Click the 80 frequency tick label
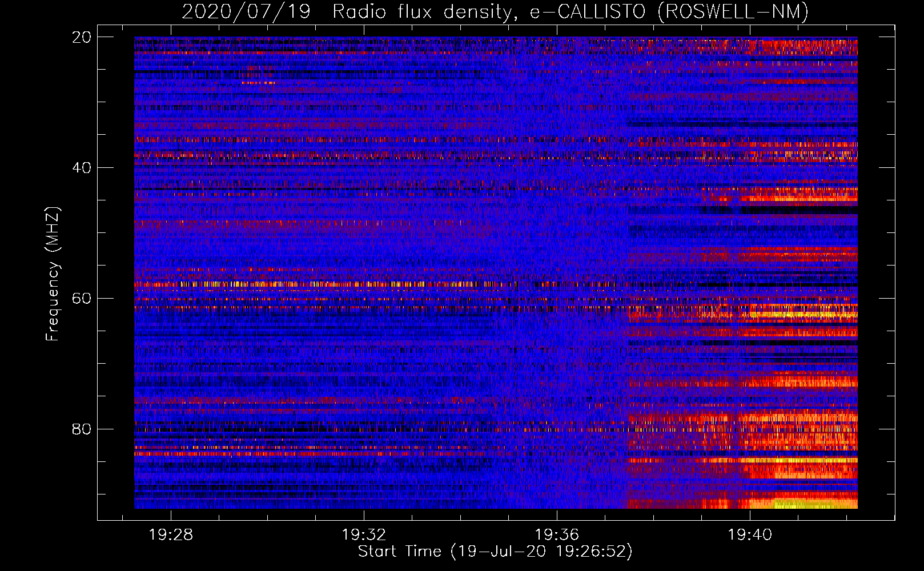The width and height of the screenshot is (924, 571). [81, 429]
